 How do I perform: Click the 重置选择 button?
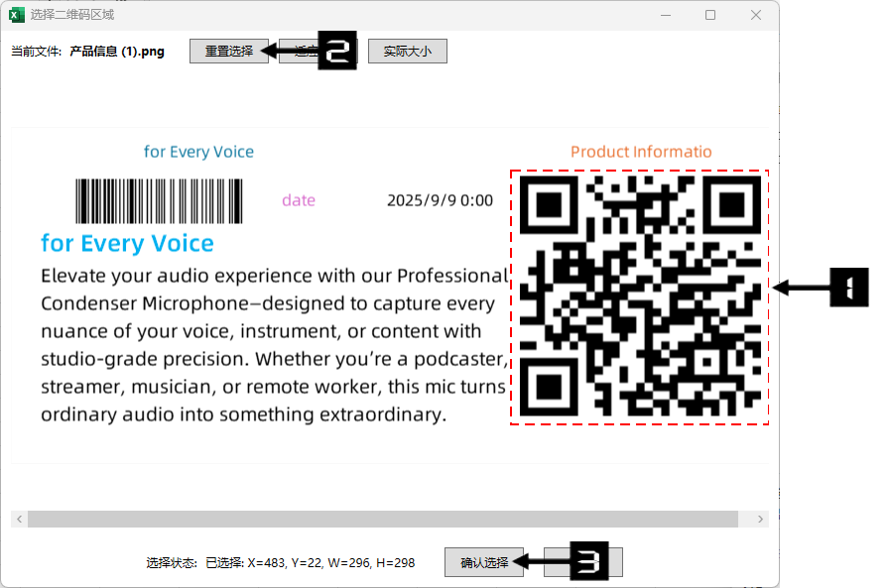pos(229,51)
